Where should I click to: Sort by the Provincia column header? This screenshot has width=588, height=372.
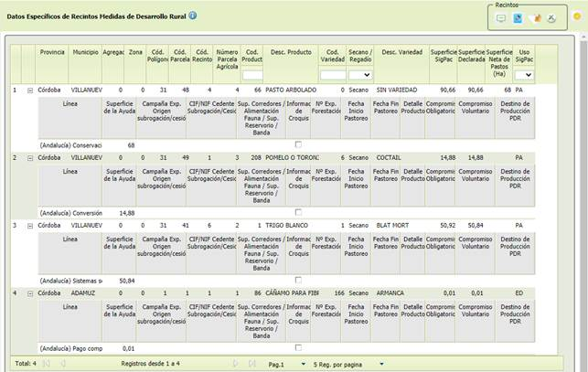click(x=52, y=53)
